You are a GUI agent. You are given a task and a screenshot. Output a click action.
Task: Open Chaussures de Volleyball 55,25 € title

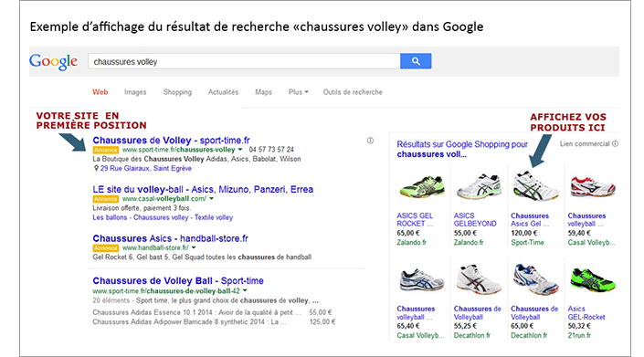click(x=477, y=312)
